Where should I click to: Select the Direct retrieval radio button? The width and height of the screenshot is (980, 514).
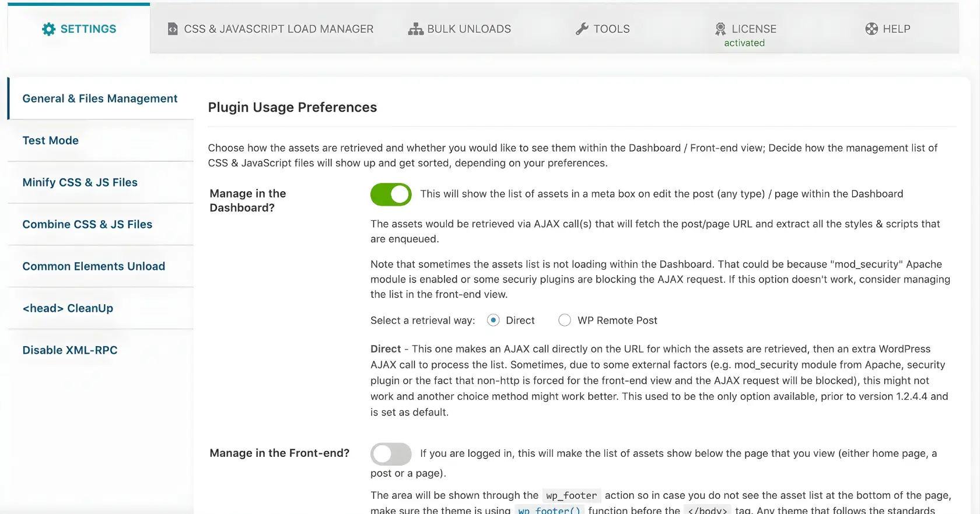pos(493,320)
